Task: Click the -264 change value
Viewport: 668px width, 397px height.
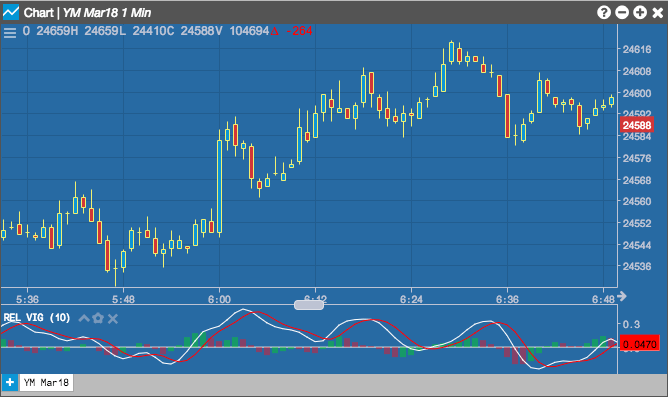Action: tap(299, 31)
